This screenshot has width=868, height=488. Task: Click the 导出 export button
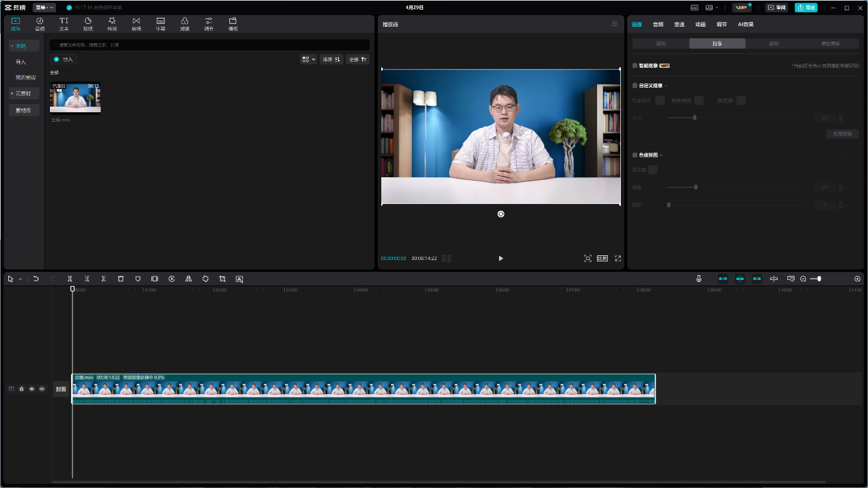click(806, 8)
